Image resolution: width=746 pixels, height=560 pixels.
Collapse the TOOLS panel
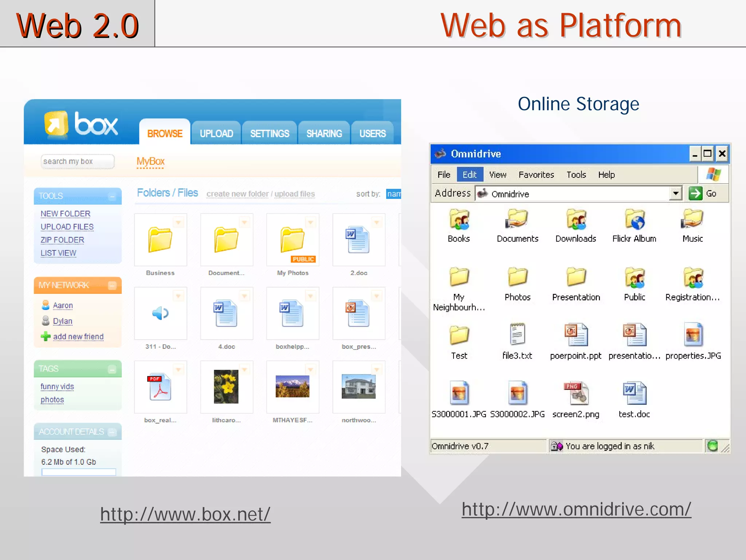click(x=112, y=197)
